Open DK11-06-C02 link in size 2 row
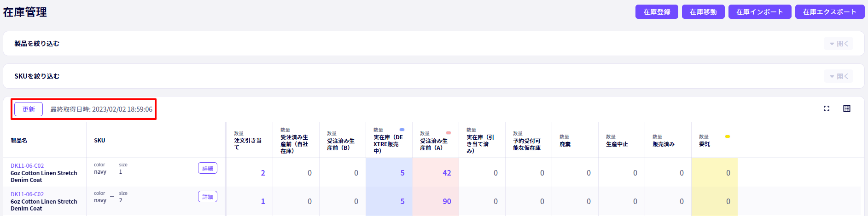 click(x=27, y=194)
